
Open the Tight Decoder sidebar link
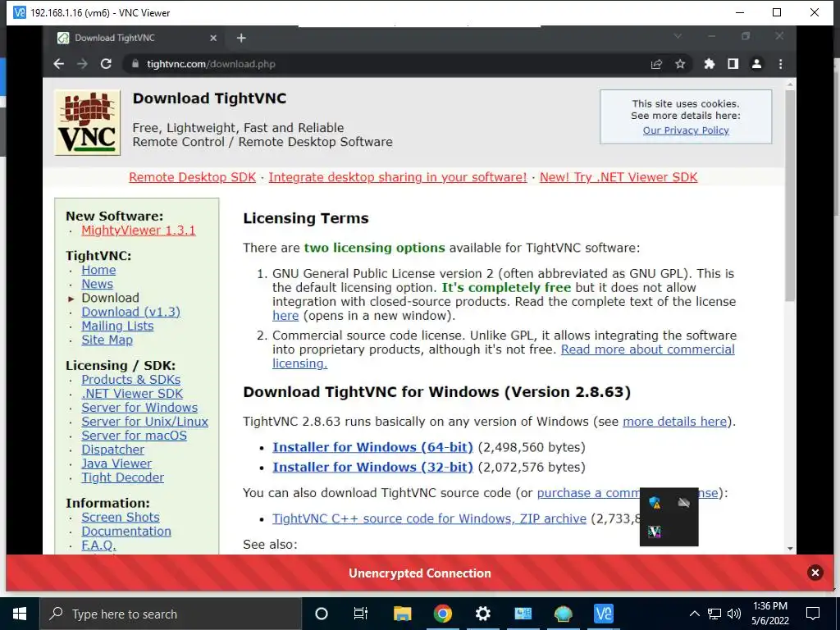pyautogui.click(x=123, y=477)
